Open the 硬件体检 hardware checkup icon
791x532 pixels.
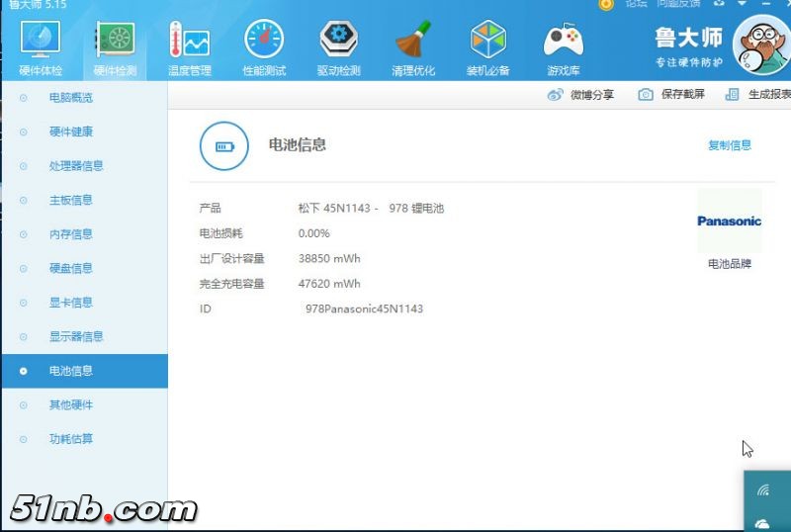(41, 42)
